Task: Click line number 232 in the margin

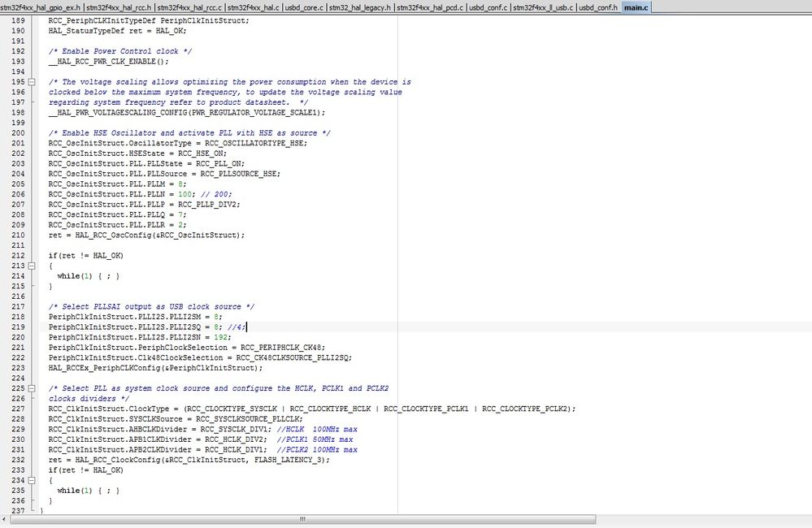Action: click(18, 460)
